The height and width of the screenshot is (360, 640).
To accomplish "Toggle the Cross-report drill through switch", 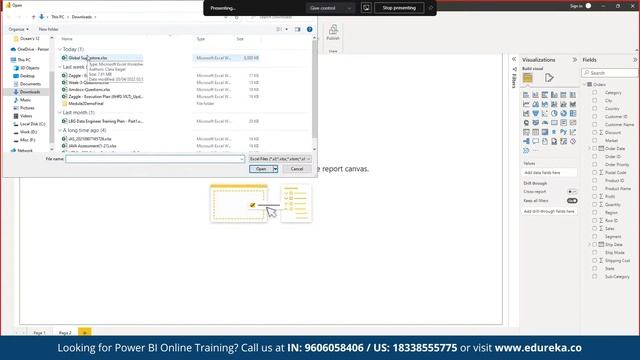I will click(572, 191).
